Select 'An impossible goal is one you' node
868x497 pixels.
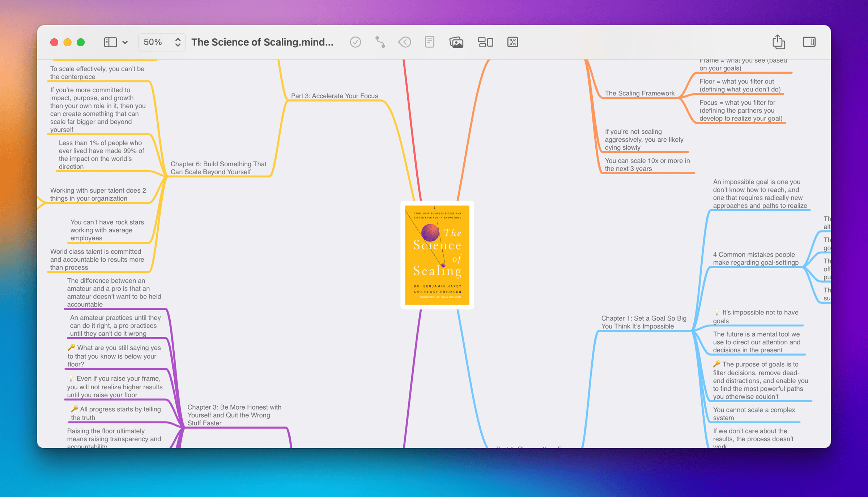pos(760,194)
